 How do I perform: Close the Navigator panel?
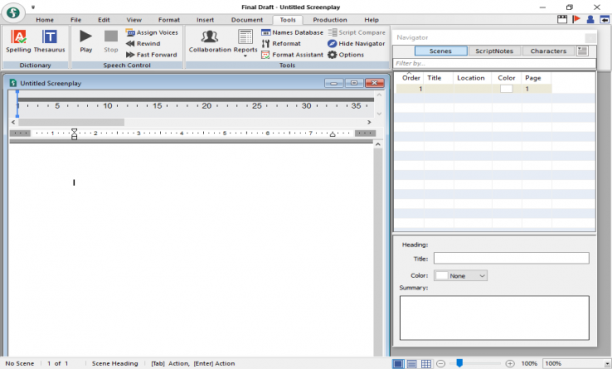591,37
